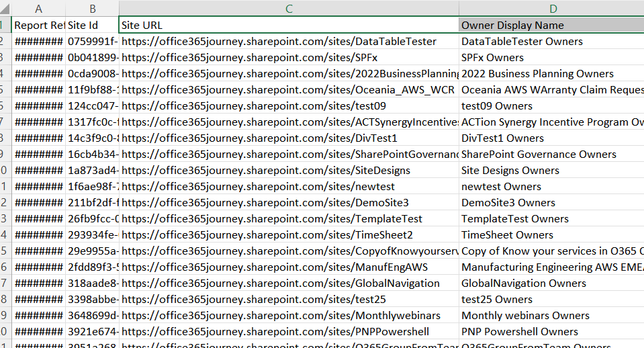Click Site Id cell starting 1a873ad4
The image size is (644, 348).
pos(93,171)
